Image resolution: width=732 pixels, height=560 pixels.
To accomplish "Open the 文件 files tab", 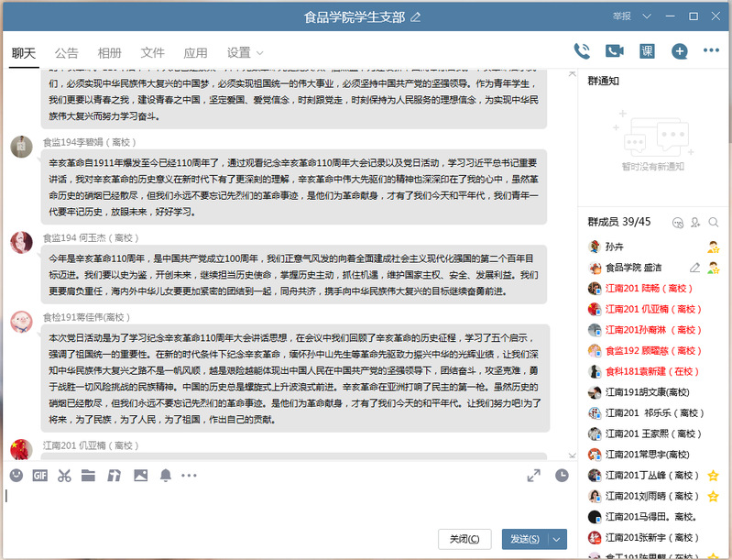I will (152, 53).
